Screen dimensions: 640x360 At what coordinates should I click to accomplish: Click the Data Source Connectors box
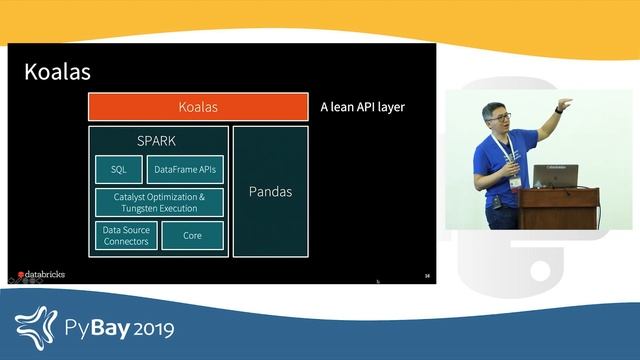(x=126, y=236)
